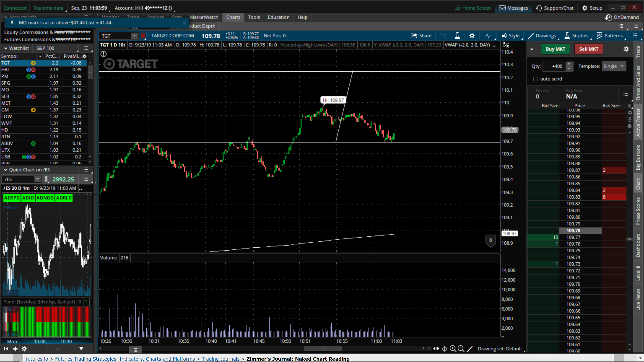Open the Times And Sales side tab
This screenshot has height=362, width=644.
click(x=638, y=83)
